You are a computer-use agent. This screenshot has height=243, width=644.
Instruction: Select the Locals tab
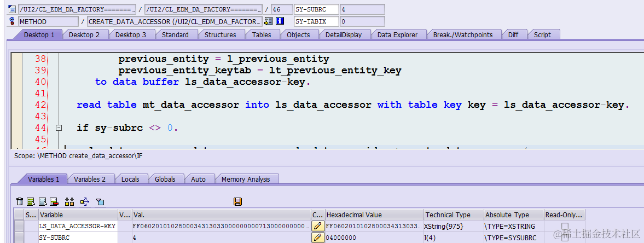coord(130,179)
